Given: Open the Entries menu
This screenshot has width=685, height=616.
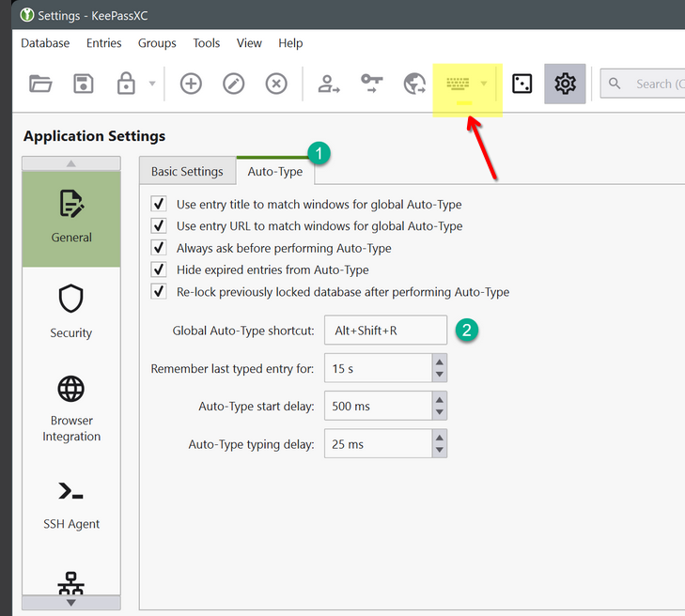Looking at the screenshot, I should (104, 43).
